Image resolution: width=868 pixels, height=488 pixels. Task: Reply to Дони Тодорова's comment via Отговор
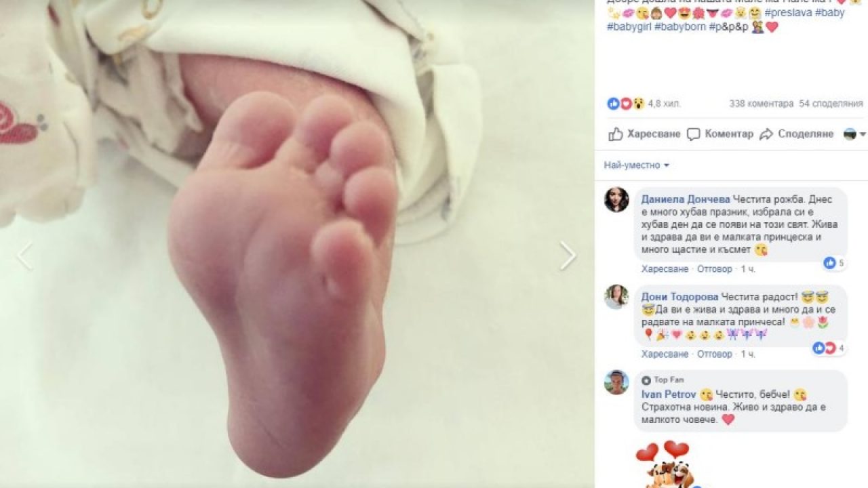point(715,354)
